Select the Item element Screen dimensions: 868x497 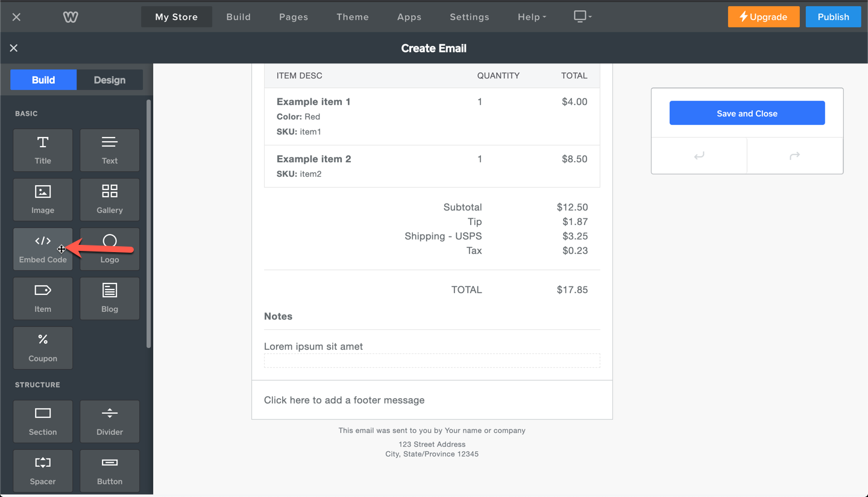pyautogui.click(x=43, y=299)
